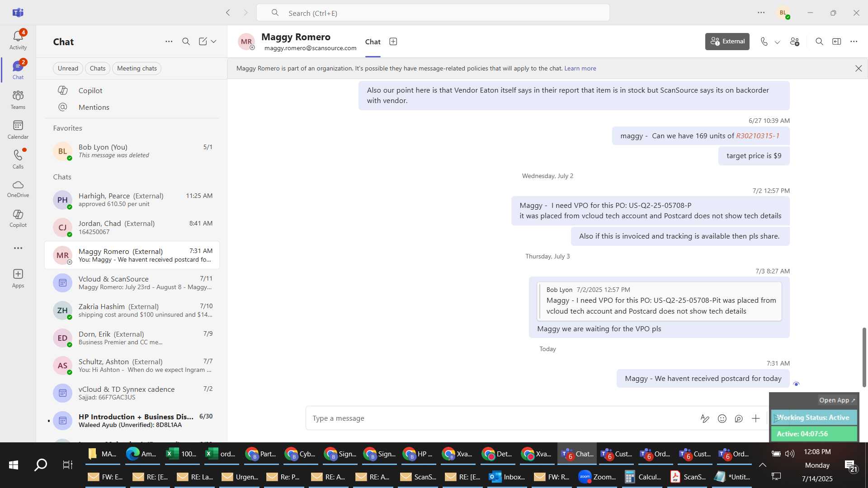This screenshot has width=868, height=488.
Task: Open Copilot chat entry
Action: [132, 90]
